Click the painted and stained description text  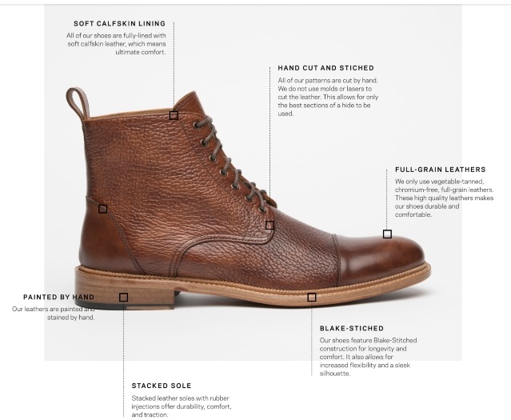(x=54, y=313)
